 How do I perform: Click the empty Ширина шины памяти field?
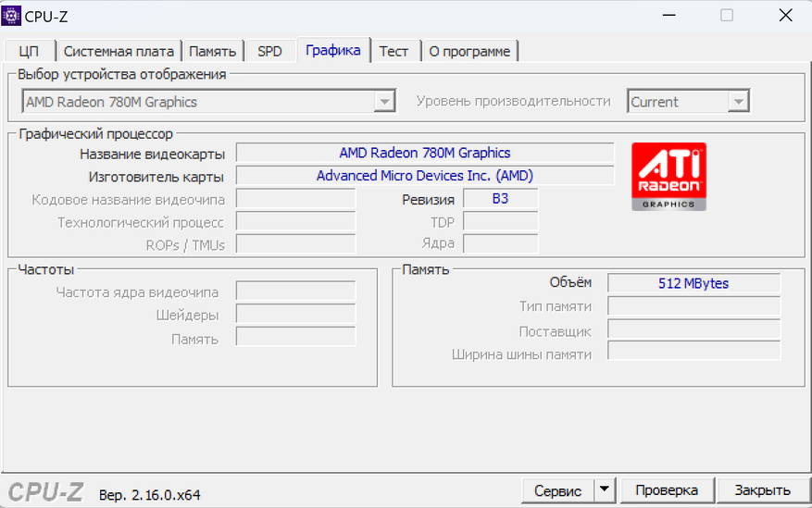pos(693,350)
